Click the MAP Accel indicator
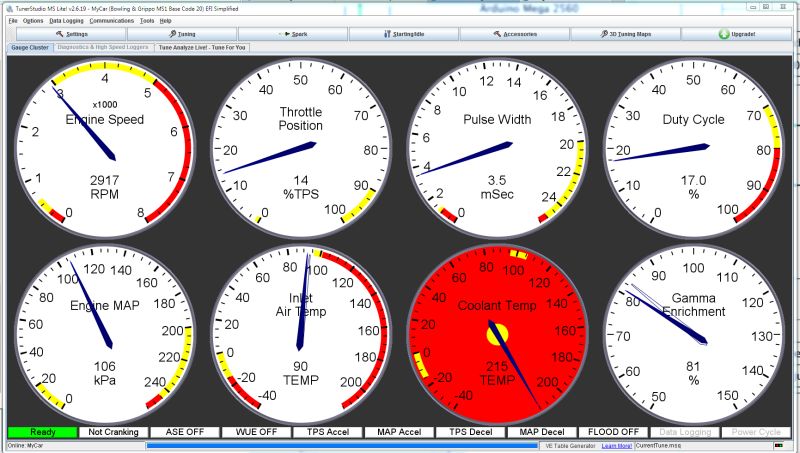Viewport: 800px width, 453px height. coord(399,432)
